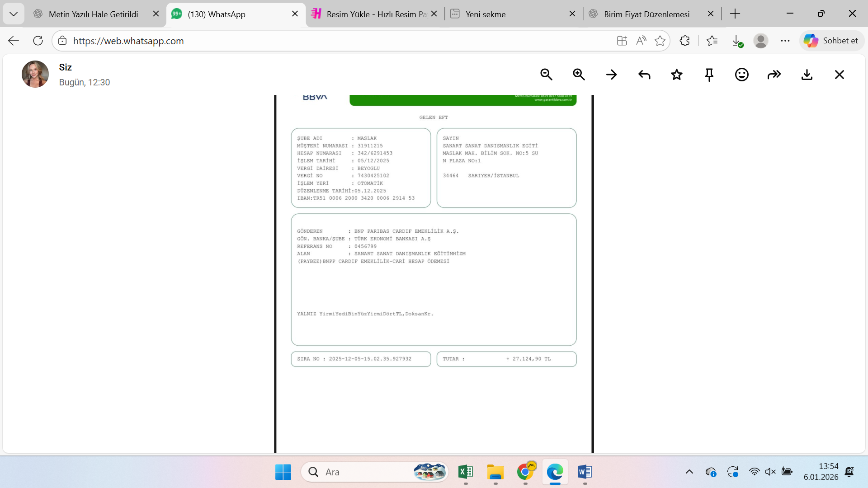Open Wi-Fi network settings in tray
Viewport: 868px width, 488px height.
pyautogui.click(x=754, y=472)
